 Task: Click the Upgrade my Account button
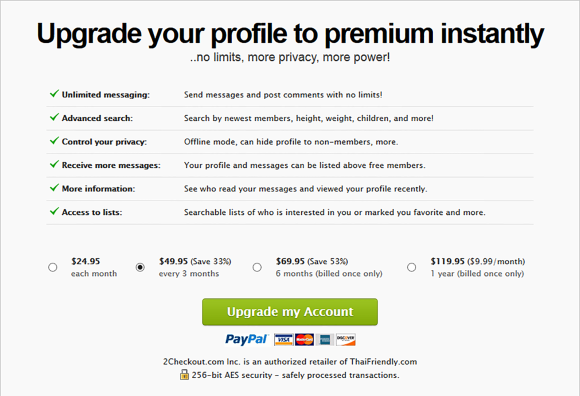coord(290,312)
